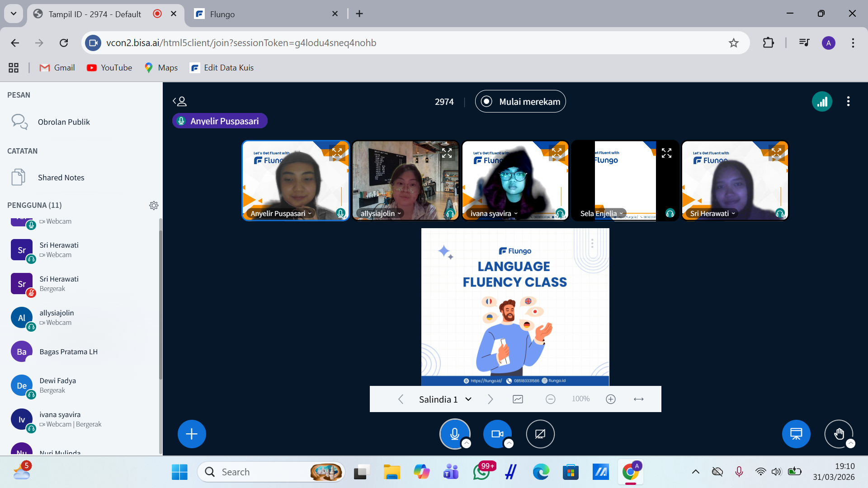This screenshot has width=868, height=488.
Task: Click the Language Fluency Class slide
Action: click(x=515, y=307)
